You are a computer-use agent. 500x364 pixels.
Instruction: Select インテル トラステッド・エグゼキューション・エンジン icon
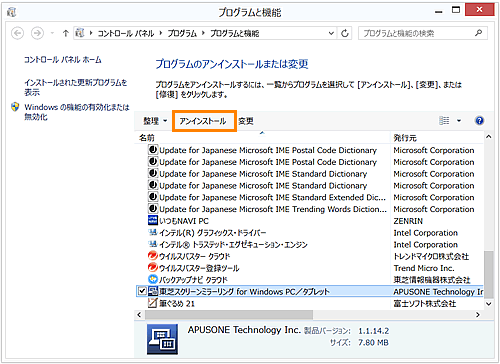point(153,244)
